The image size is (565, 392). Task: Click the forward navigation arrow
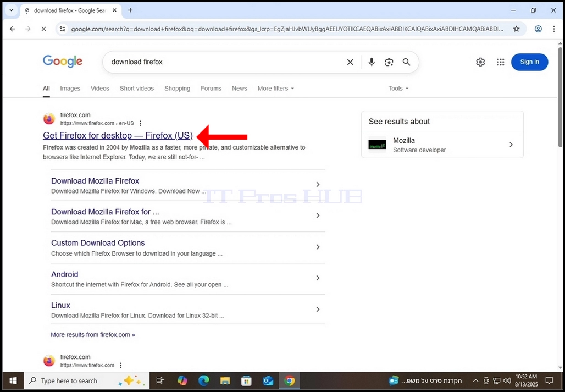pyautogui.click(x=28, y=29)
